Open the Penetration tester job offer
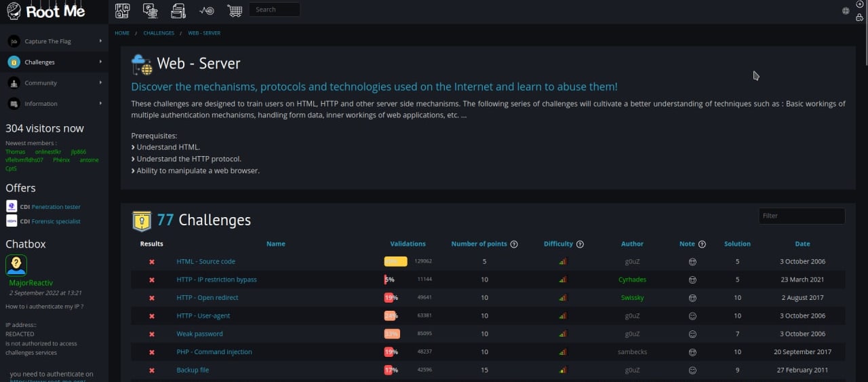 coord(56,207)
